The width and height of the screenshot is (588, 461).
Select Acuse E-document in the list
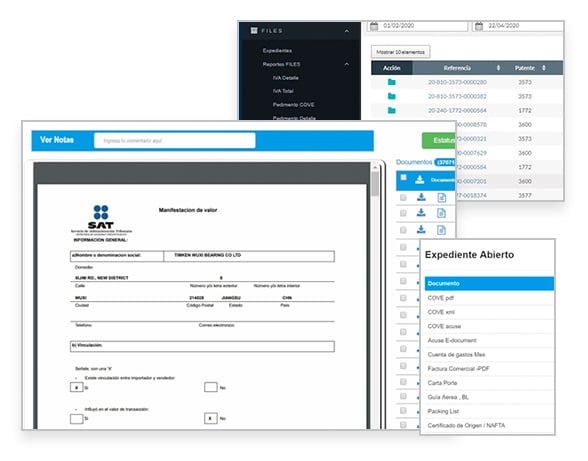pyautogui.click(x=489, y=340)
